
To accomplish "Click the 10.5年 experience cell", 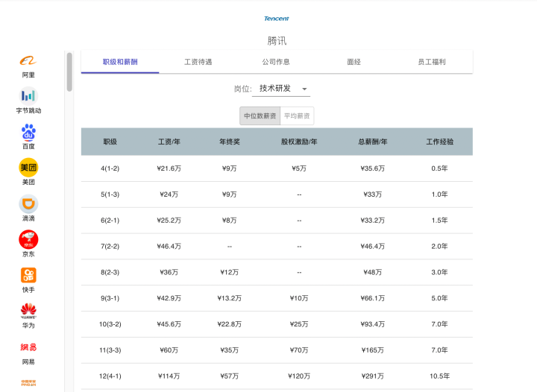I will (x=440, y=376).
